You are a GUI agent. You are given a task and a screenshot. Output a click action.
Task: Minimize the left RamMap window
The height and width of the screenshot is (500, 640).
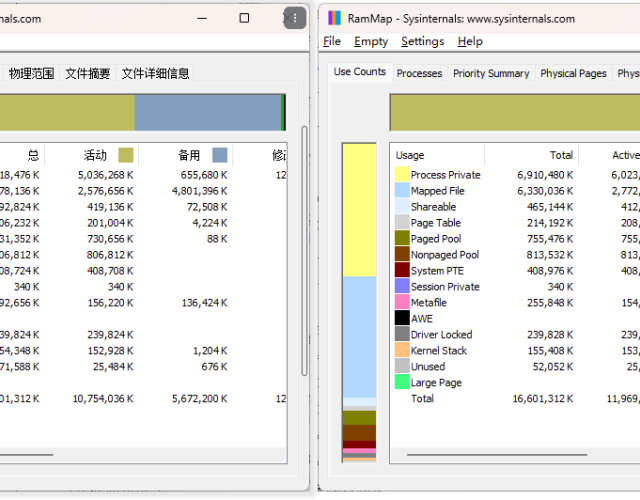click(202, 18)
